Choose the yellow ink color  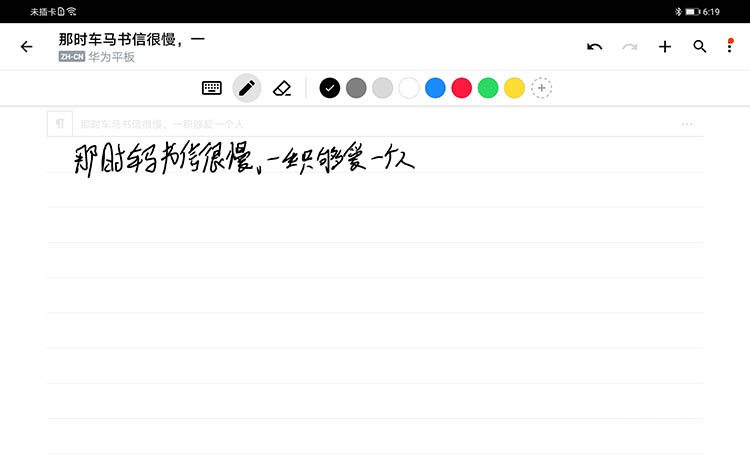coord(515,88)
